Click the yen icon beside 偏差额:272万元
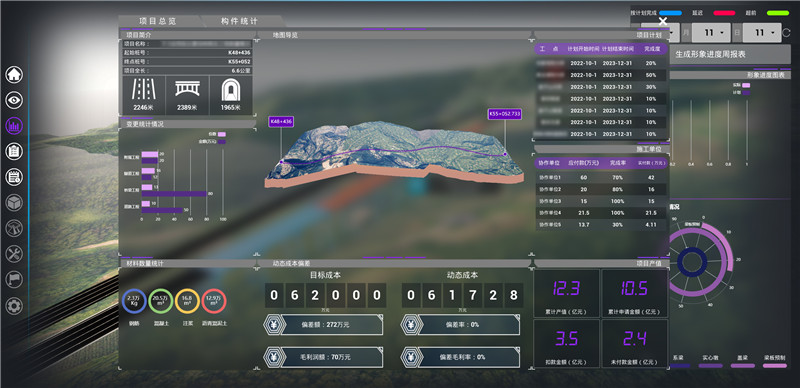Screen dimensions: 800x388 click(x=273, y=325)
